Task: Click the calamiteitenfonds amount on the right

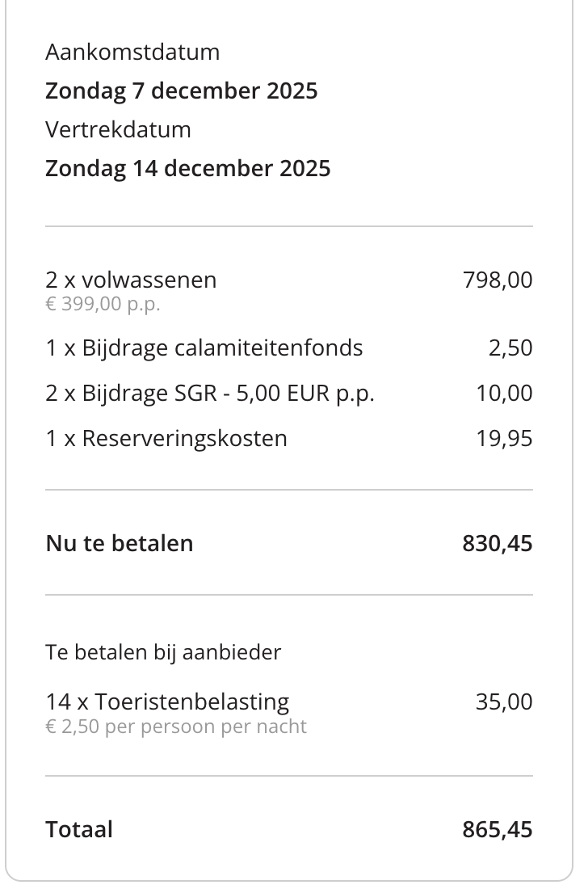Action: click(510, 348)
